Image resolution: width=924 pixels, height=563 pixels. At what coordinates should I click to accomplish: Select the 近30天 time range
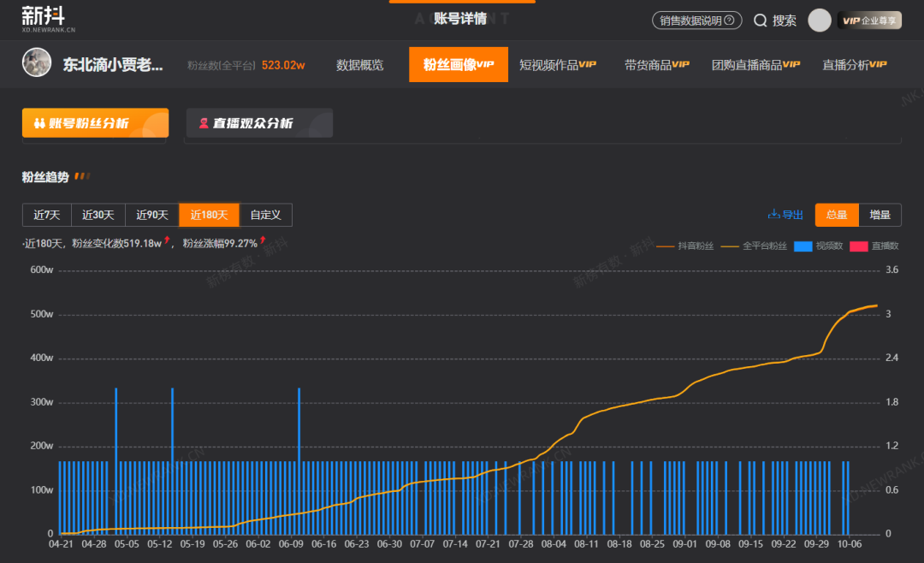click(x=98, y=215)
